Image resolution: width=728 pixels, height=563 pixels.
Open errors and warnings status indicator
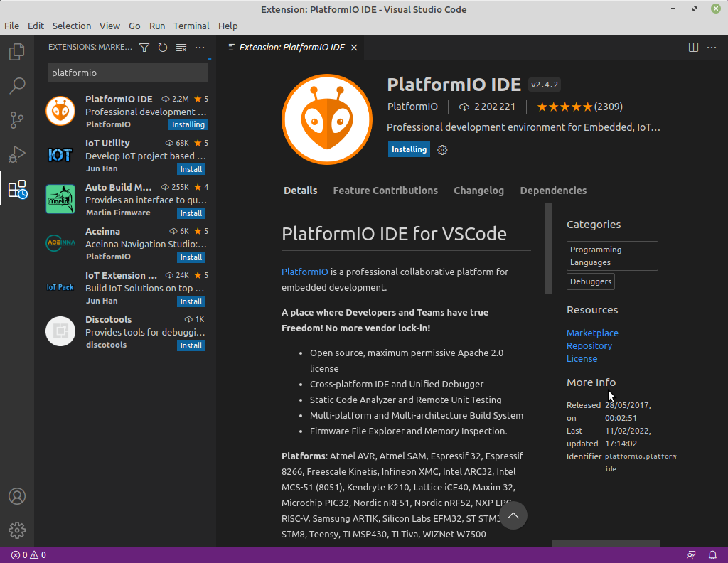point(28,555)
